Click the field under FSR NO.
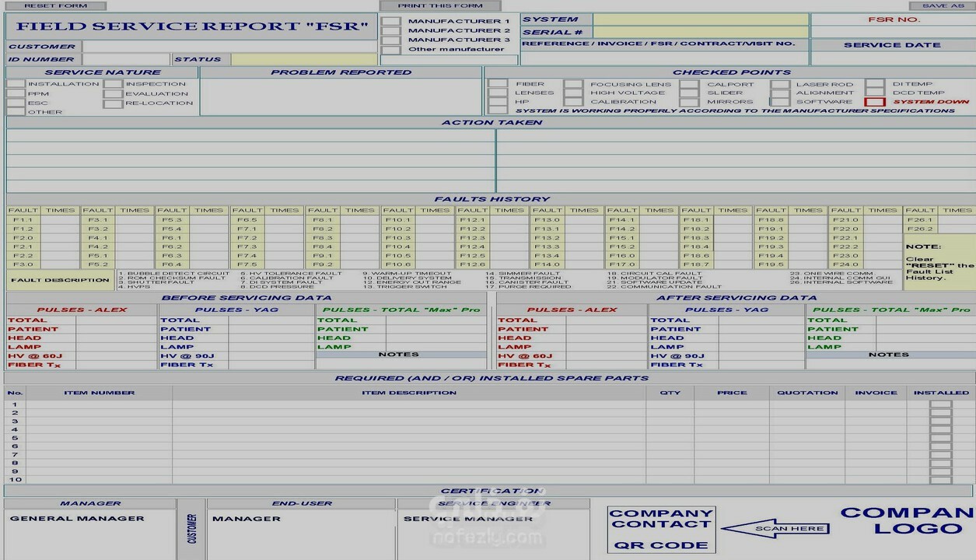The height and width of the screenshot is (560, 976). click(893, 32)
